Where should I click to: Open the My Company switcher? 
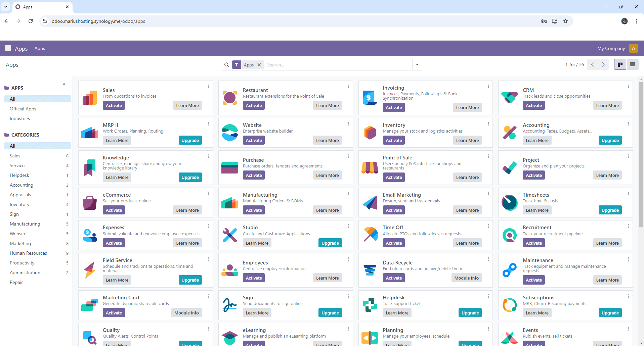(611, 48)
